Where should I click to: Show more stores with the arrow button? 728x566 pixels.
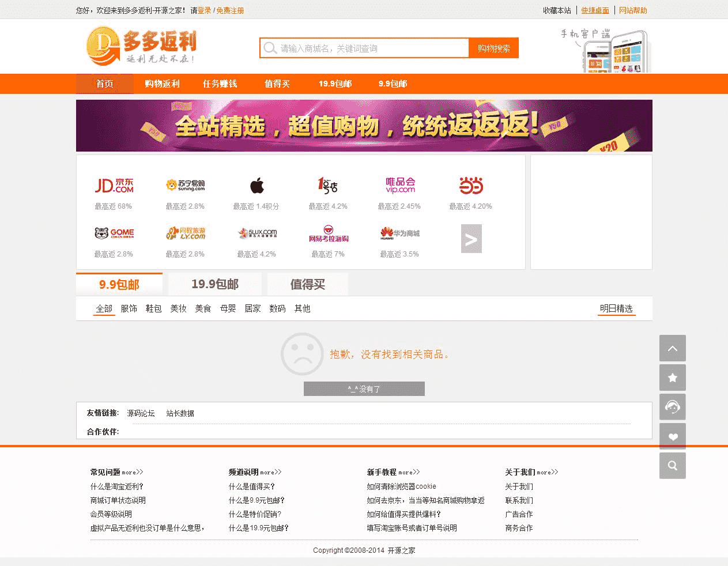[471, 239]
